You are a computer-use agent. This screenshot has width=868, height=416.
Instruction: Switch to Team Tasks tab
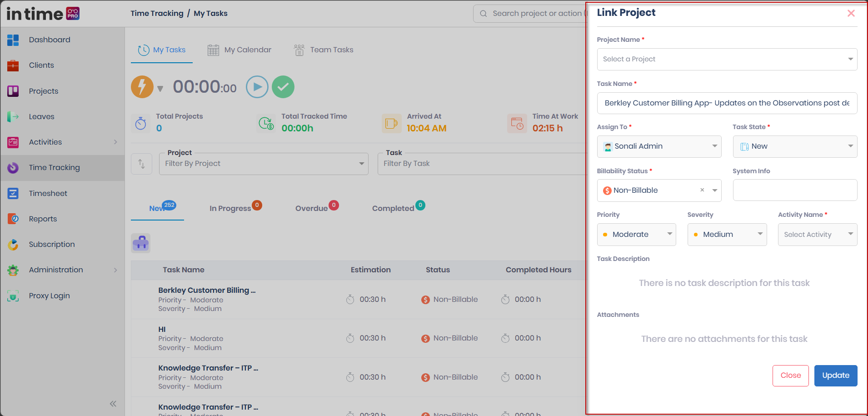(x=324, y=50)
